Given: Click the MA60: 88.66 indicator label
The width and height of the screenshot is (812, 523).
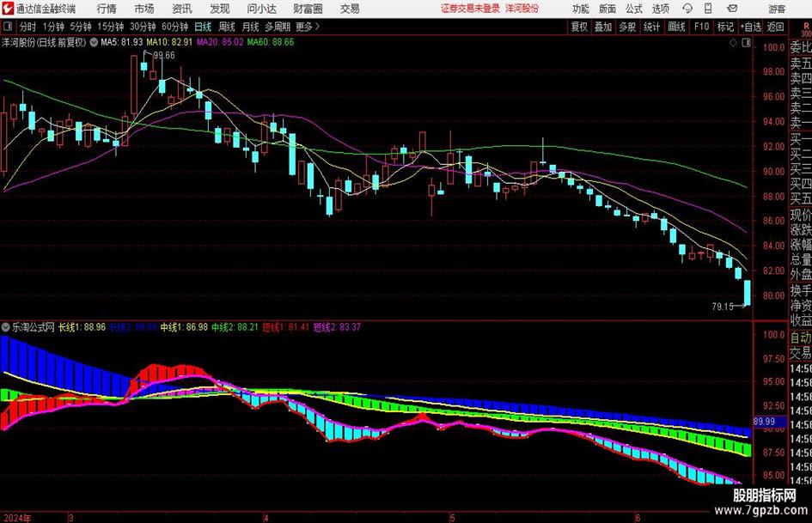Looking at the screenshot, I should pyautogui.click(x=271, y=42).
